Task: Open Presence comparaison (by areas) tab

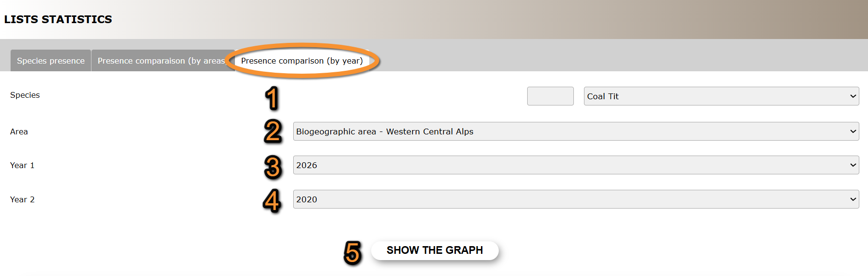Action: tap(161, 61)
